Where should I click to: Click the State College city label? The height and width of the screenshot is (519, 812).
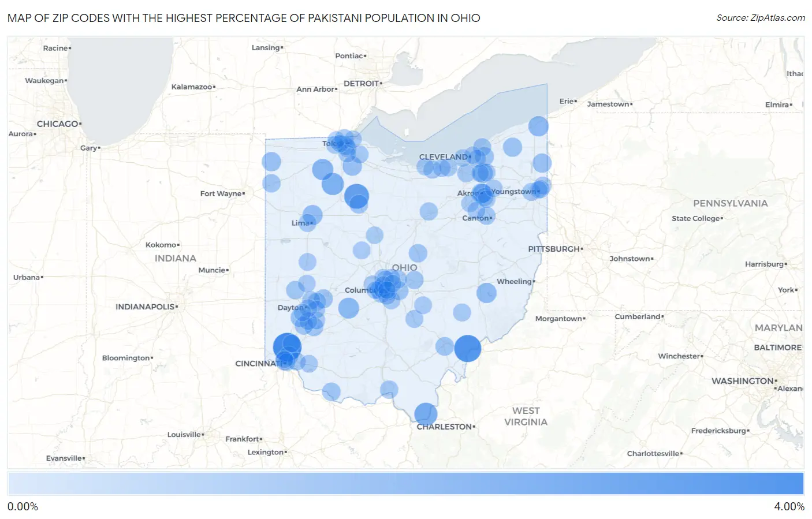(696, 219)
